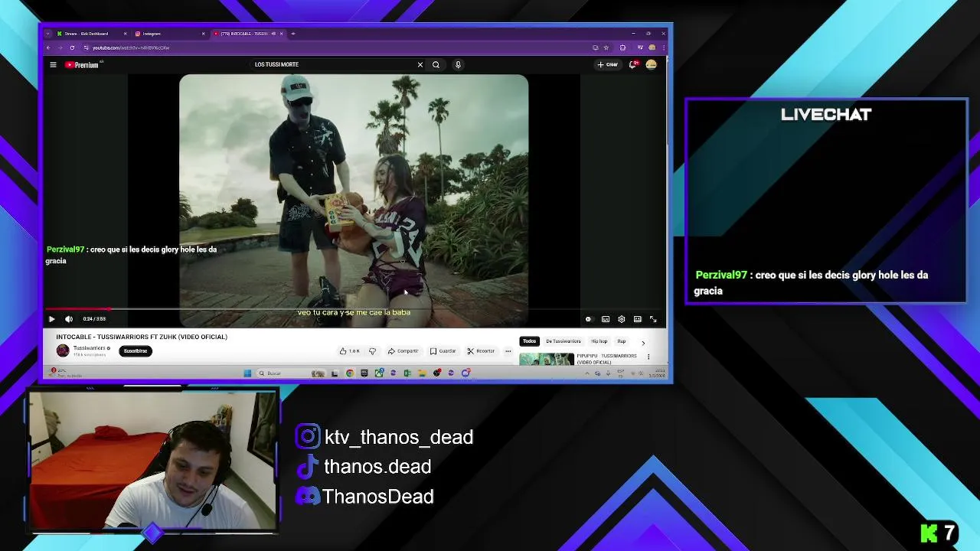Click the Compartir share button
980x551 pixels.
click(403, 351)
